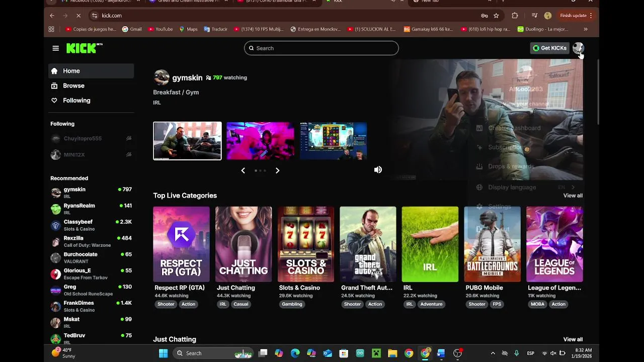Click the Gambling tag under Slots & Casino
644x362 pixels.
[292, 304]
